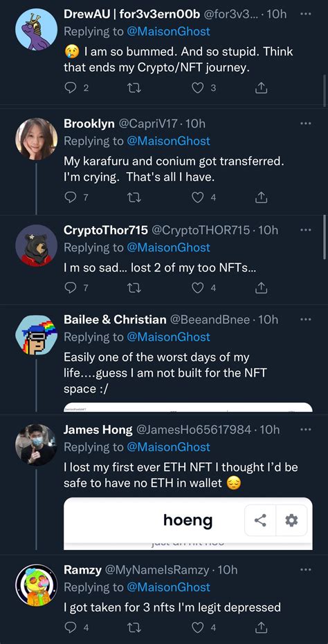Like DrewAU's tweet with heart icon
This screenshot has height=644, width=328.
tap(198, 88)
